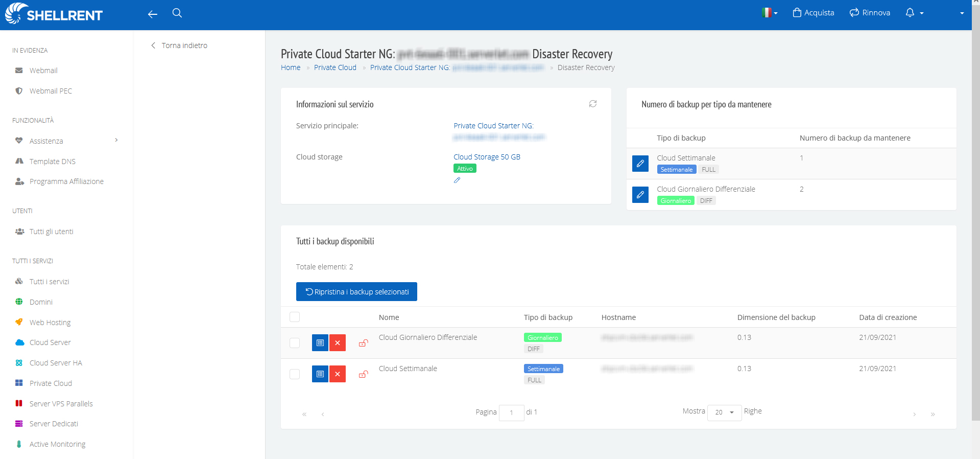Refresh the Informazioni sul servizio panel
Image resolution: width=980 pixels, height=459 pixels.
point(592,104)
